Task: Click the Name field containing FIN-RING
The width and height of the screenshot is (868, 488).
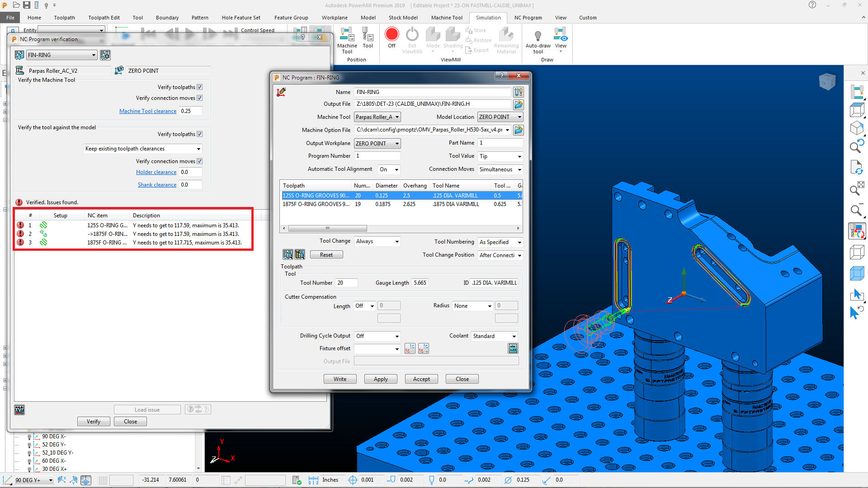Action: (433, 92)
